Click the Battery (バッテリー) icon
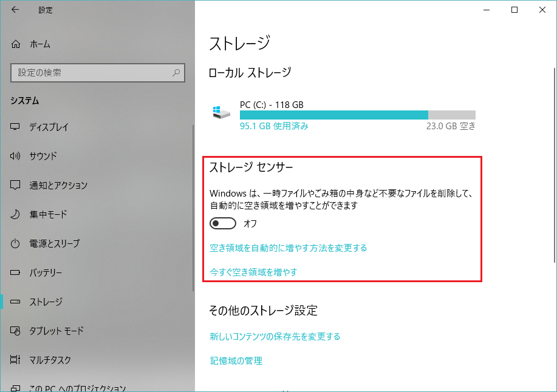557x392 pixels. click(x=16, y=272)
